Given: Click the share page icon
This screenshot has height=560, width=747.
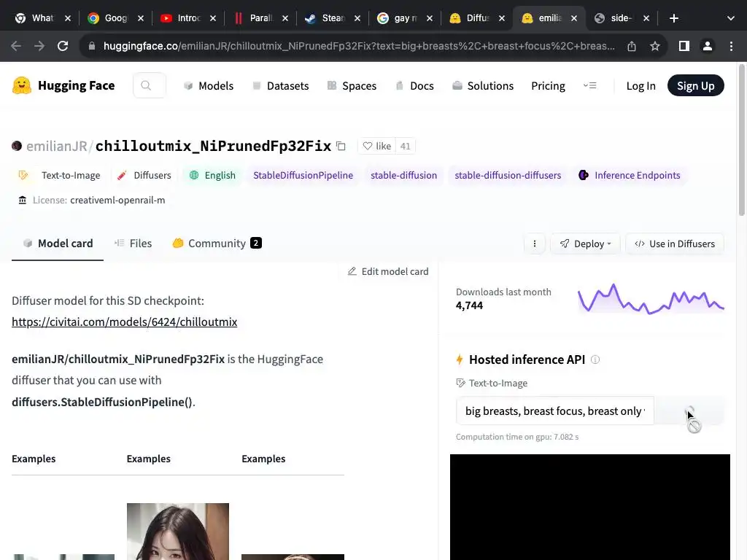Looking at the screenshot, I should pos(632,46).
